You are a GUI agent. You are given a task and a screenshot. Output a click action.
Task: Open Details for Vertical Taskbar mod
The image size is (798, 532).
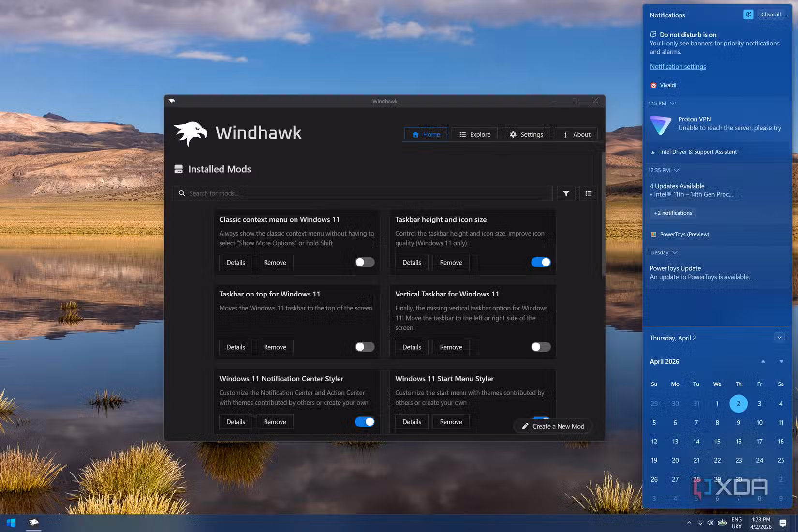pyautogui.click(x=412, y=347)
